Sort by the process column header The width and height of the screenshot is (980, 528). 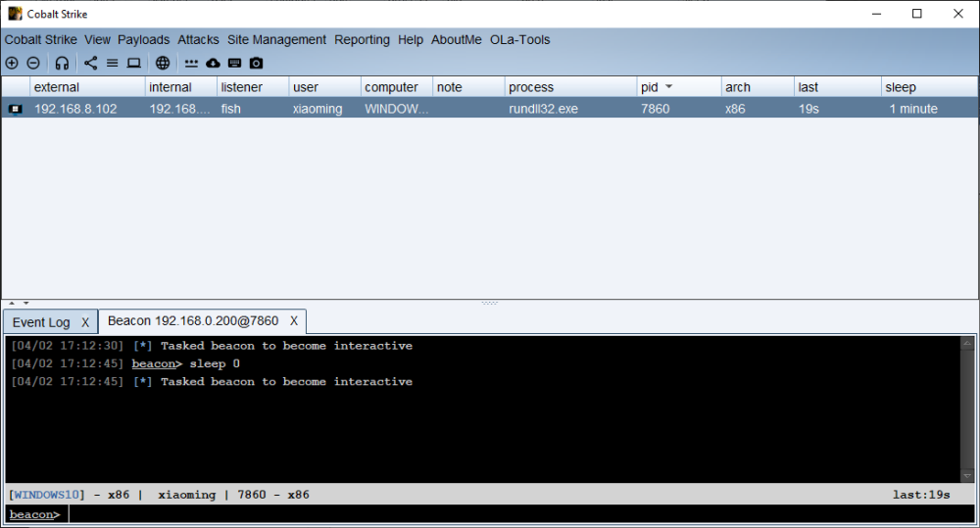point(570,87)
